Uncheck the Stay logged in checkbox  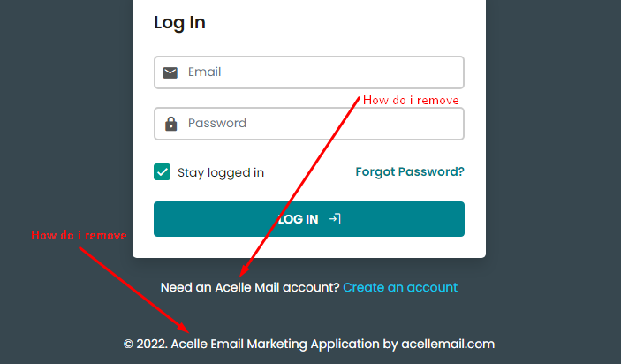[162, 172]
